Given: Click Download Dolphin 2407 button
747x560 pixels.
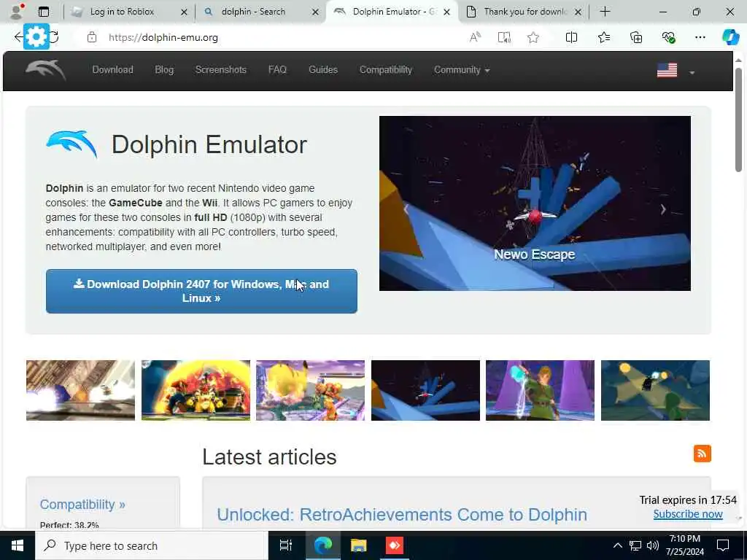Looking at the screenshot, I should pos(201,291).
